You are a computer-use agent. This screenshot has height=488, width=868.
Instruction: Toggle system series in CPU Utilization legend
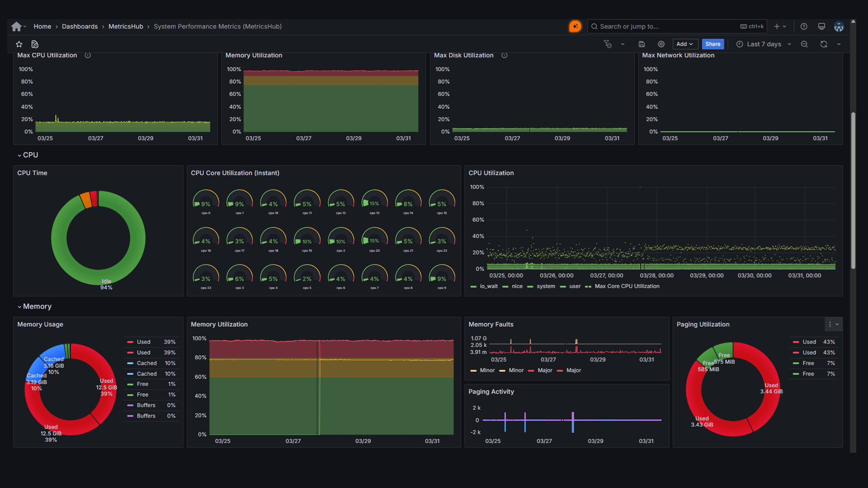click(546, 286)
